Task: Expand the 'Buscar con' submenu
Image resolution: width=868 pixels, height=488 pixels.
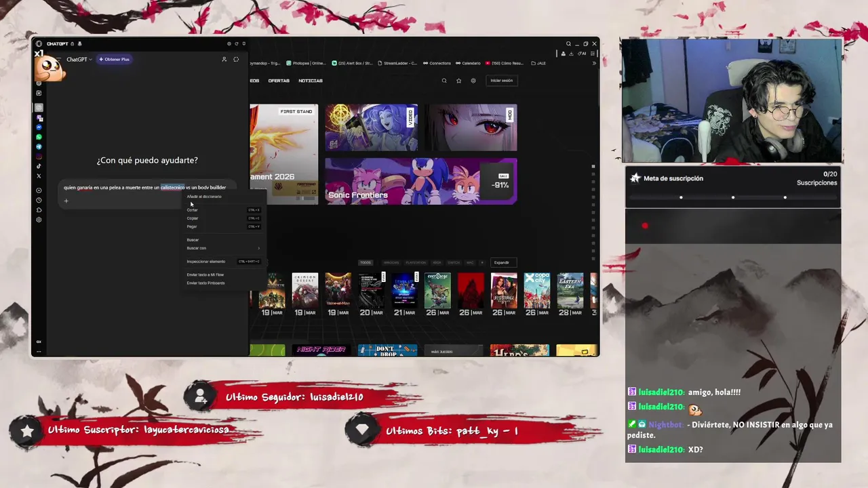Action: [223, 248]
